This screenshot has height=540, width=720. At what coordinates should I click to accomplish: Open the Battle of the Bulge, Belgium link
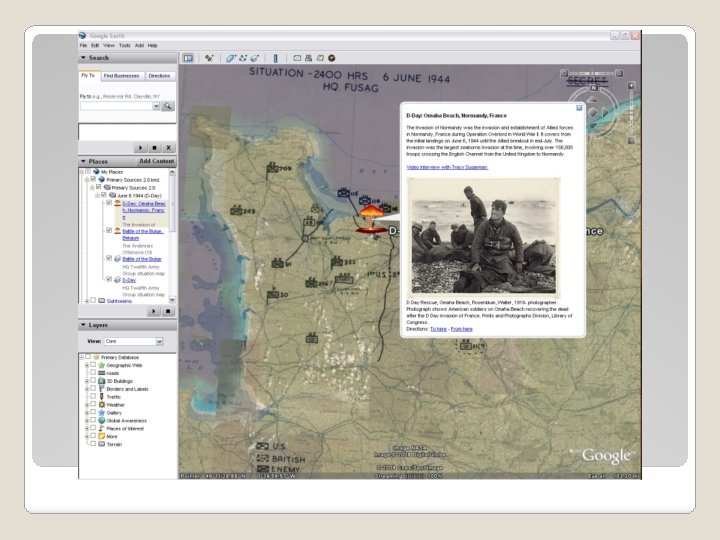pos(142,234)
